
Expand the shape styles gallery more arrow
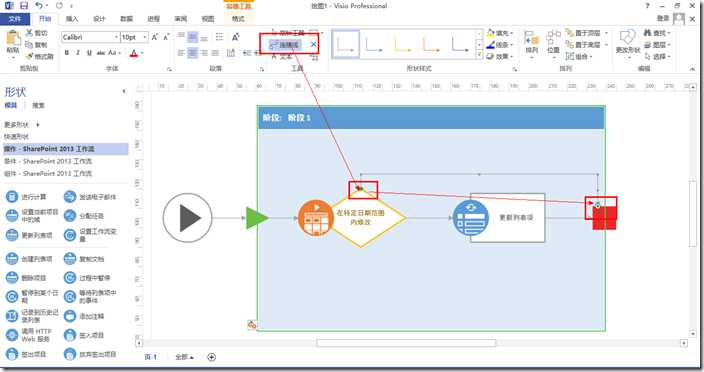coord(479,55)
